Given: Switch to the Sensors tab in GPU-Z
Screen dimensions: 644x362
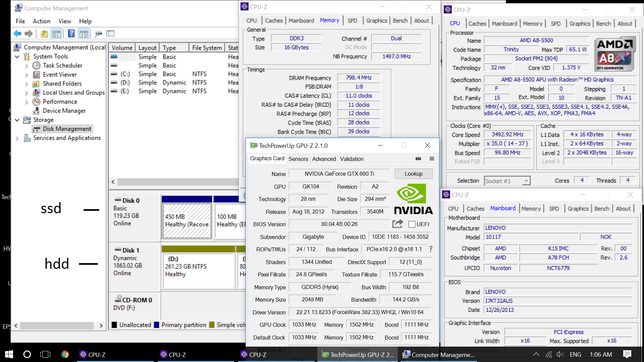Looking at the screenshot, I should click(x=298, y=159).
